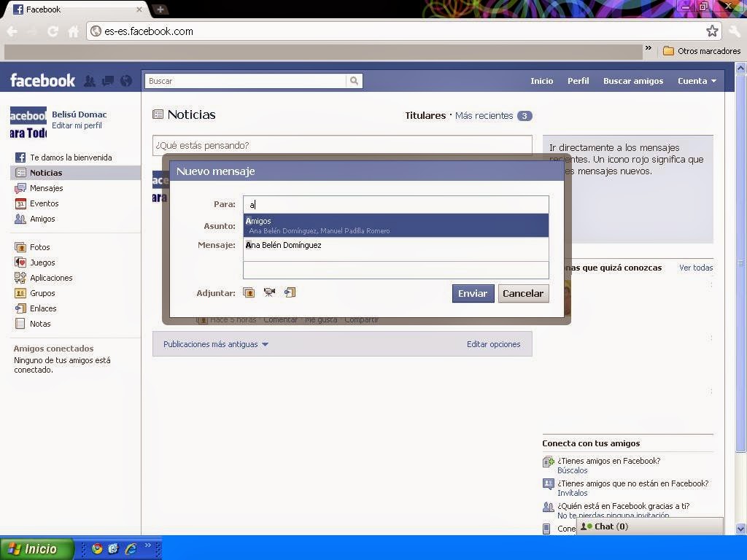The width and height of the screenshot is (747, 560).
Task: Open Otros marcadores bookmarks folder
Action: point(702,51)
